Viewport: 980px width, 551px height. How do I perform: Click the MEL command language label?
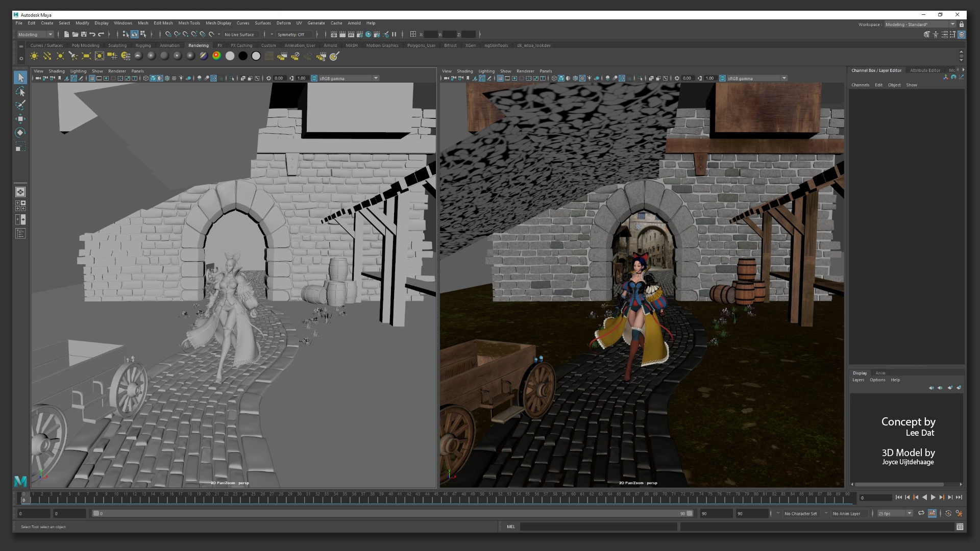click(x=511, y=527)
